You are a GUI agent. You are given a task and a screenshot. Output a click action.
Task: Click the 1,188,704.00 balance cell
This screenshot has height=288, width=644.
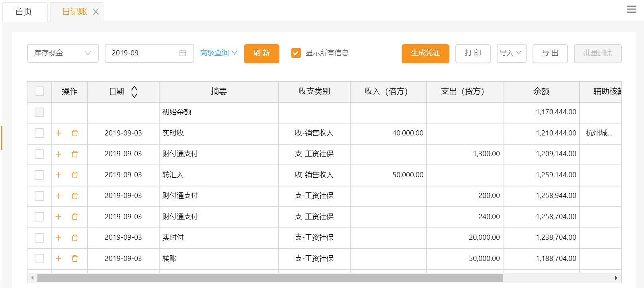(x=541, y=259)
